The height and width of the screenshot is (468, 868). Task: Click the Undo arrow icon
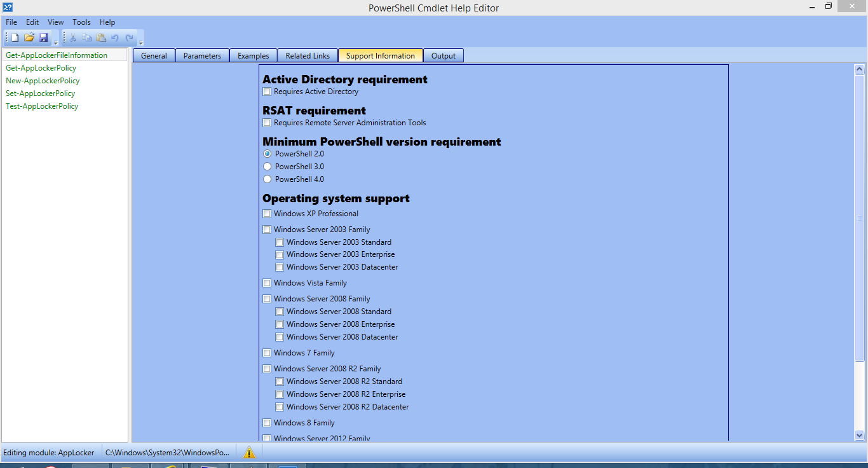[x=115, y=38]
